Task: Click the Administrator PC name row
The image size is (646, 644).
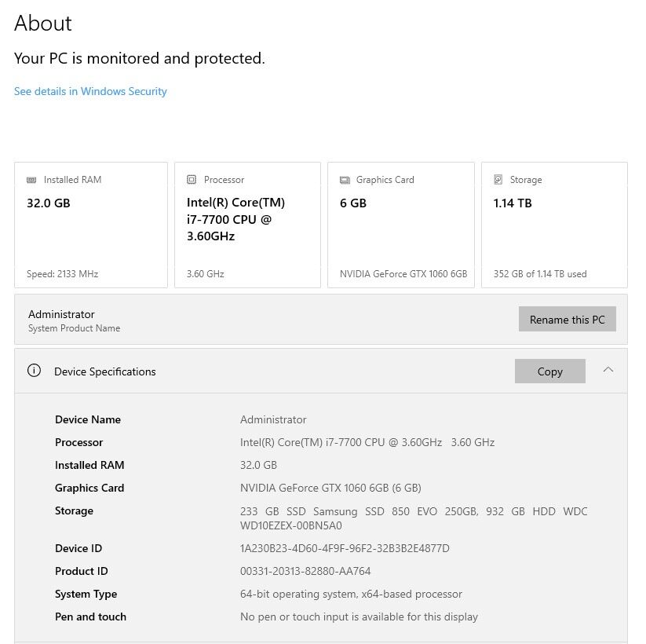Action: point(321,320)
